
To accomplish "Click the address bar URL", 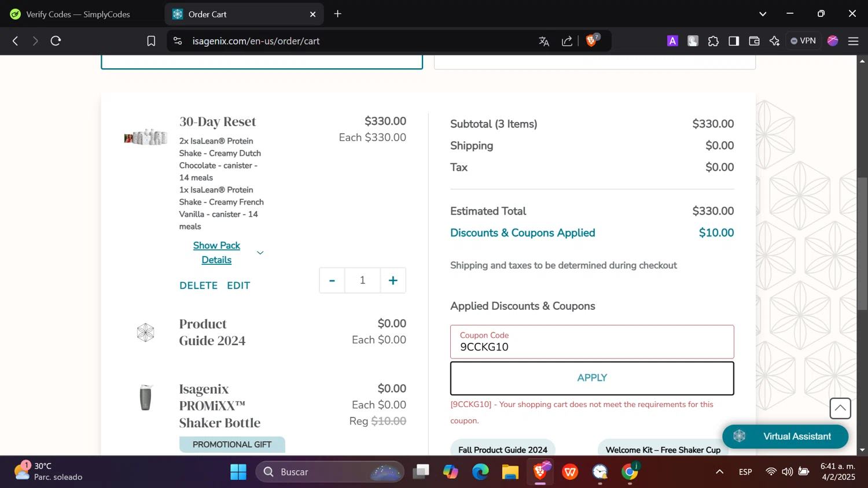I will click(x=256, y=41).
